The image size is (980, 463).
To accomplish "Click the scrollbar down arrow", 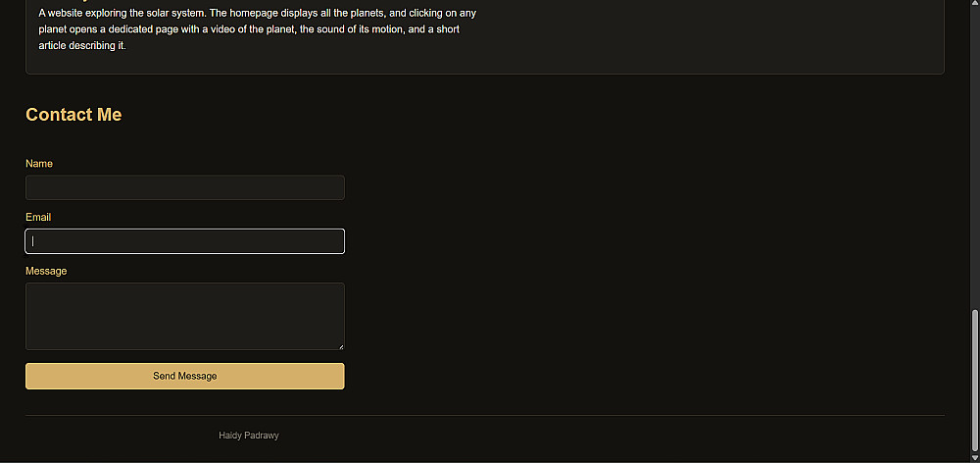I will click(974, 457).
